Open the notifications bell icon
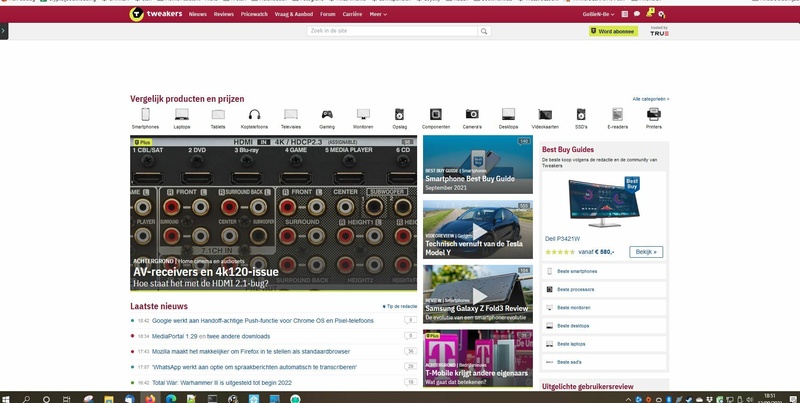This screenshot has height=403, width=800. (649, 13)
